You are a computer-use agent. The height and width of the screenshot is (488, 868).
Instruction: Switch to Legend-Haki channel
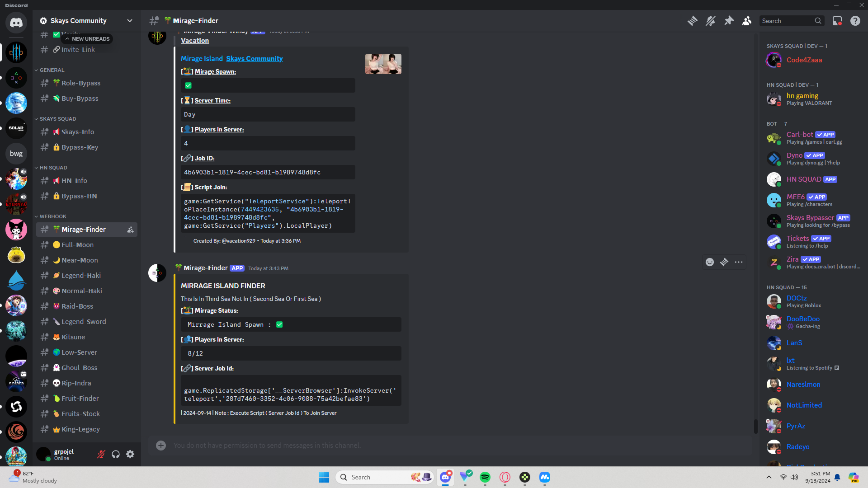tap(87, 276)
